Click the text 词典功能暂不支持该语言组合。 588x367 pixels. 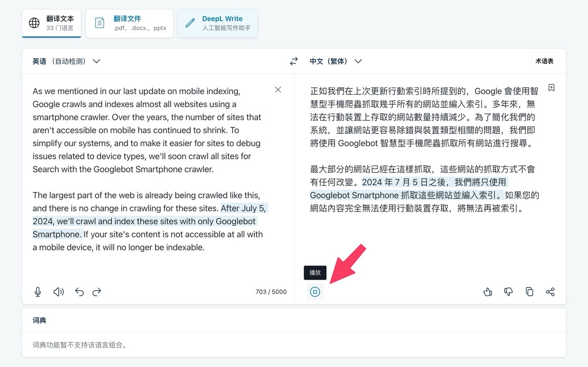[79, 345]
